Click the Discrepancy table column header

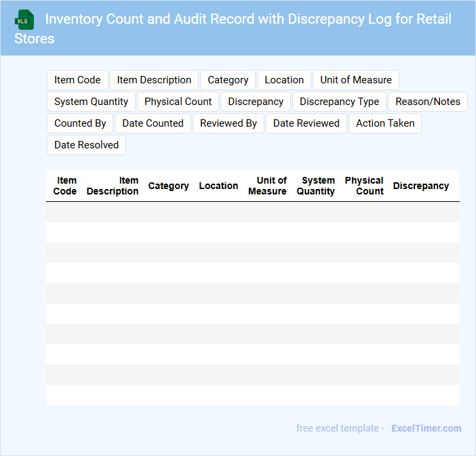pos(420,186)
